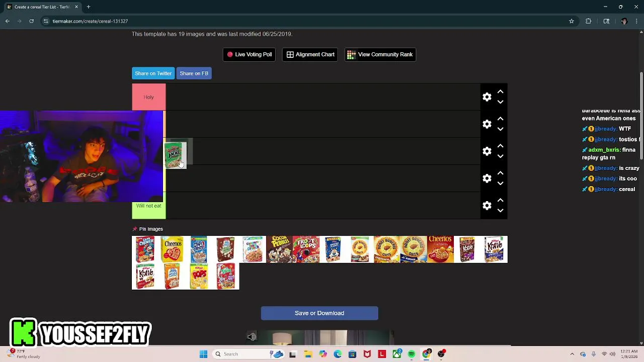The image size is (644, 362).
Task: Open the Alignment Chart
Action: click(x=310, y=54)
